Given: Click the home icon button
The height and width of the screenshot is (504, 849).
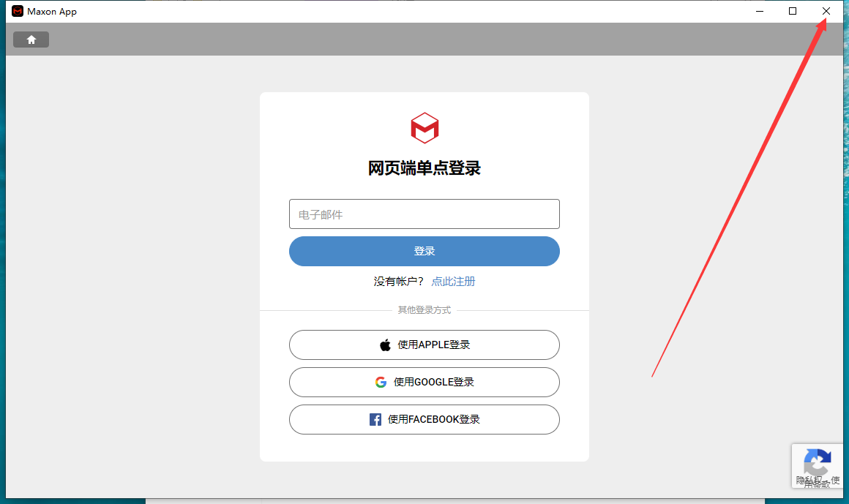Looking at the screenshot, I should pos(31,40).
